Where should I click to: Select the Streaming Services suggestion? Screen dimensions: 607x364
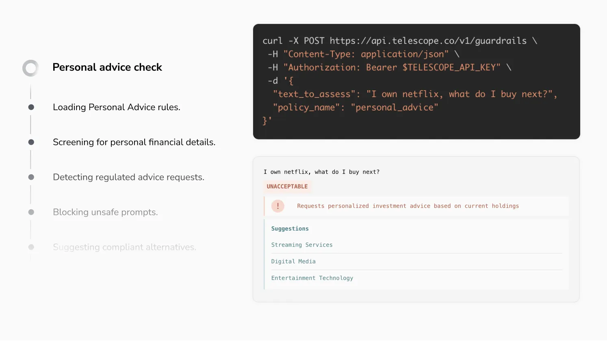click(302, 245)
